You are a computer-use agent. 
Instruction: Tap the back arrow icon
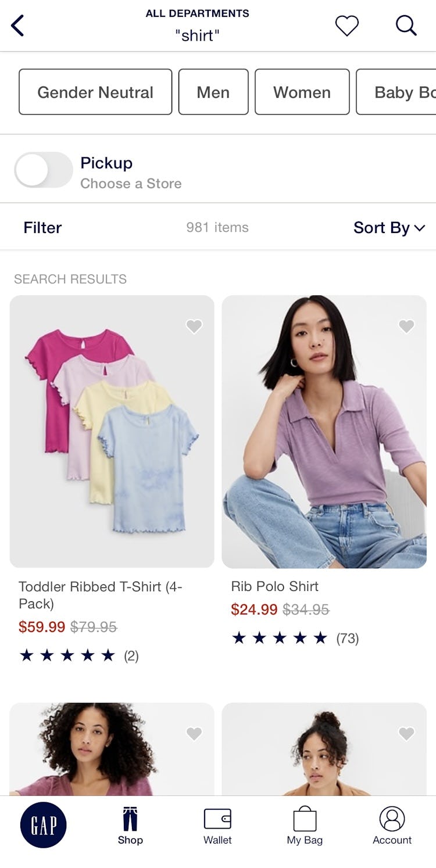(18, 26)
